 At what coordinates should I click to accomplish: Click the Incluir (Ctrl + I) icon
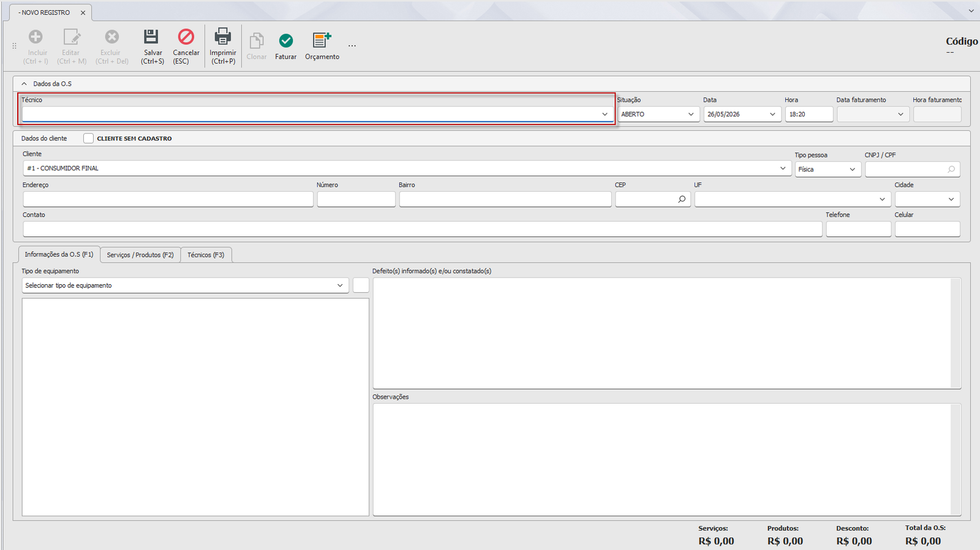pos(36,37)
